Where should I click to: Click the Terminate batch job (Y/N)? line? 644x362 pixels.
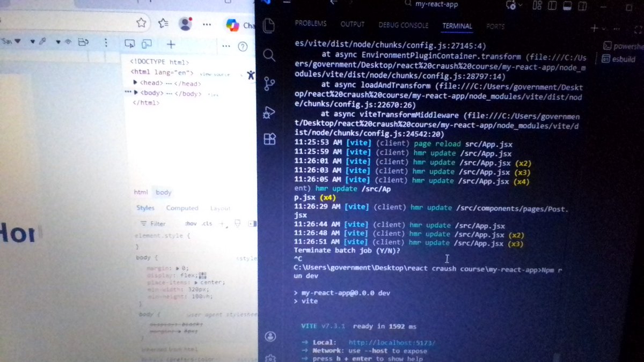(x=347, y=250)
